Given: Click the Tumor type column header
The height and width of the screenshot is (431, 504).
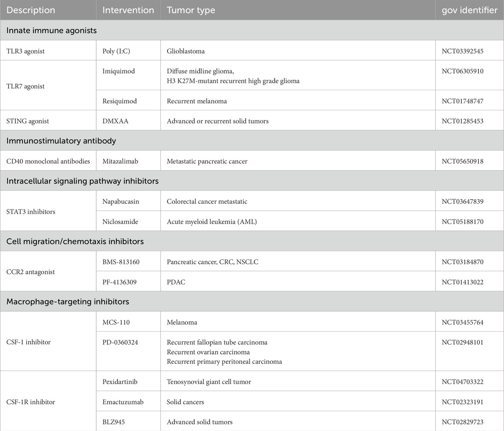Looking at the screenshot, I should point(191,10).
